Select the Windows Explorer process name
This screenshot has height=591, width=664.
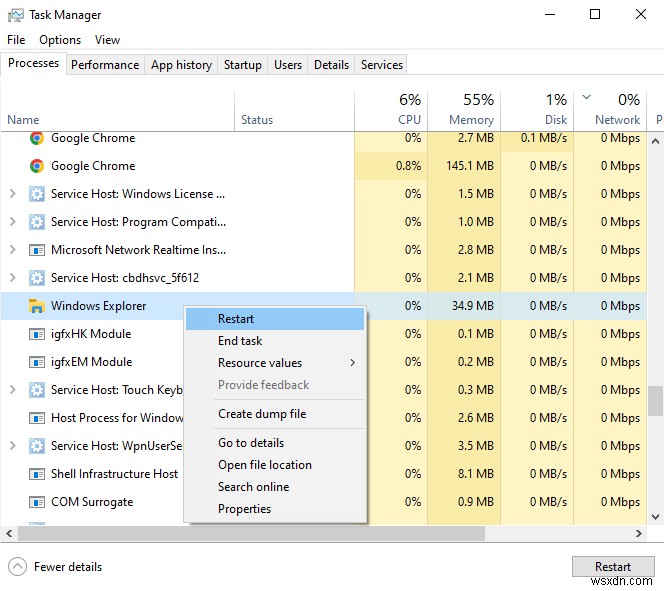98,306
